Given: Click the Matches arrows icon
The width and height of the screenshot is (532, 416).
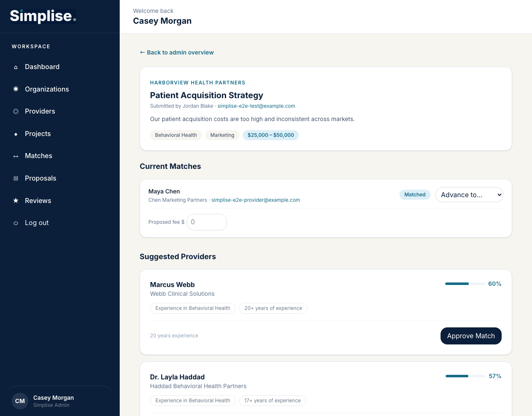Looking at the screenshot, I should pos(16,156).
